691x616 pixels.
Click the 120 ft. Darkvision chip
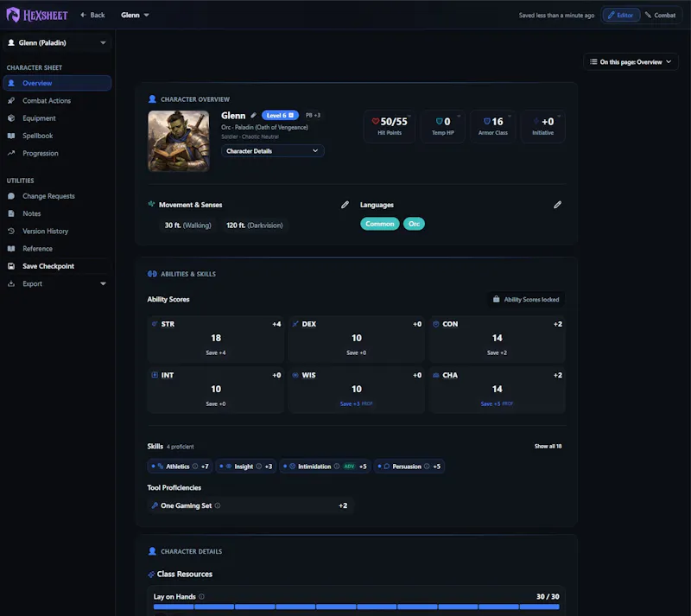pyautogui.click(x=254, y=225)
